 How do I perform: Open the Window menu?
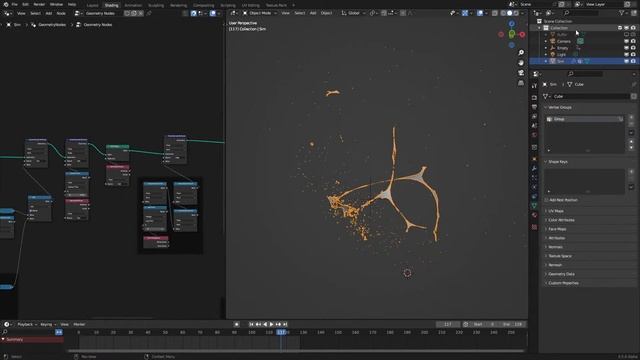coord(56,4)
